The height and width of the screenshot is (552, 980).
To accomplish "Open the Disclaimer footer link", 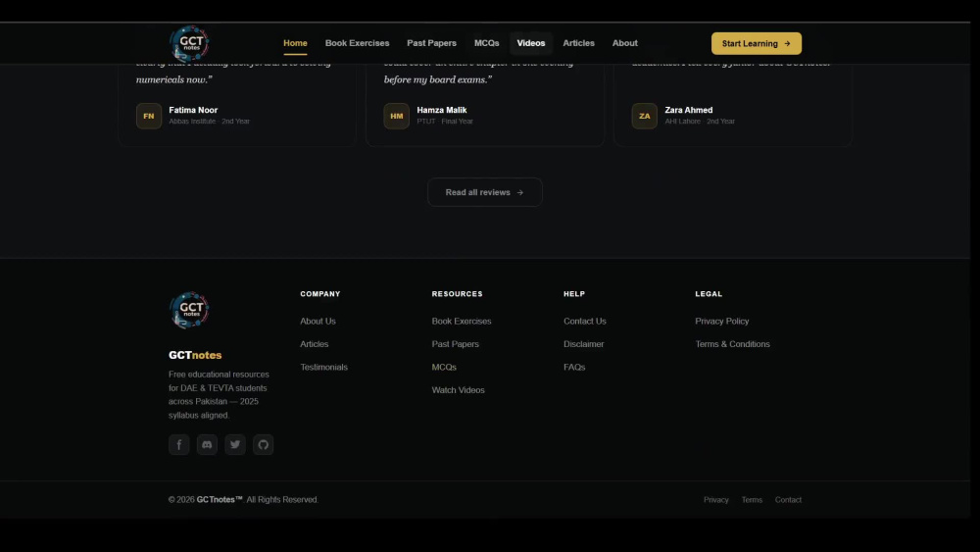I will point(583,344).
